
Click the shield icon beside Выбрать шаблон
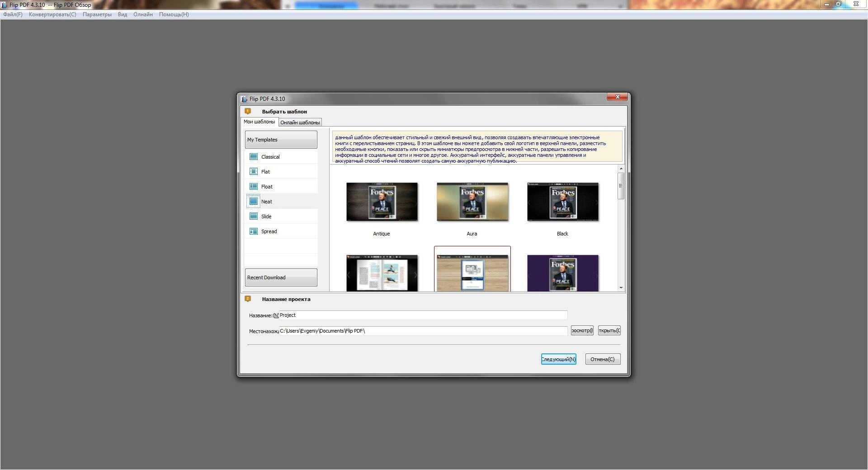[x=248, y=111]
